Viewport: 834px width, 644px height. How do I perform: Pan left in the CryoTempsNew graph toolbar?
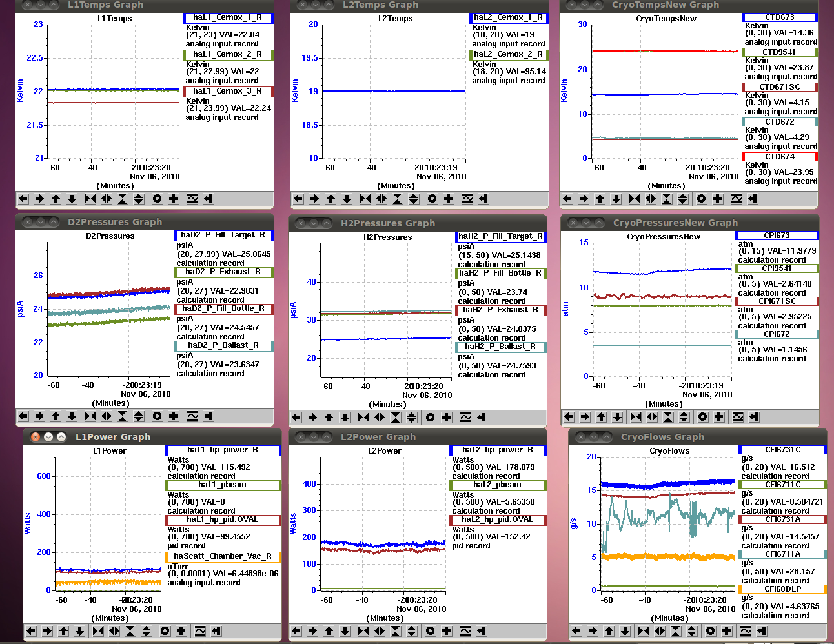click(x=567, y=199)
